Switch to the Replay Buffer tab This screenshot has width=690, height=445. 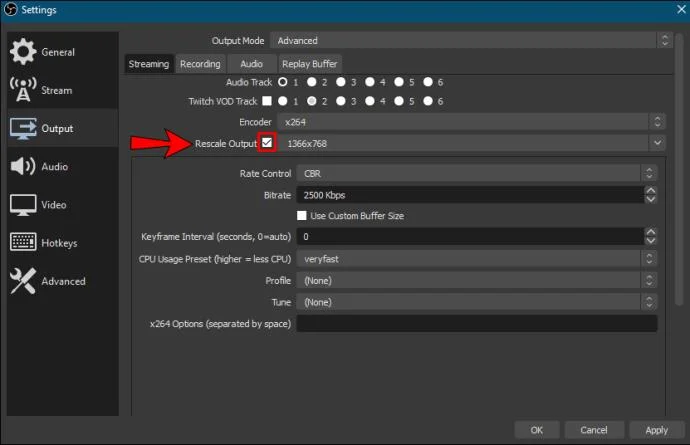(x=309, y=64)
